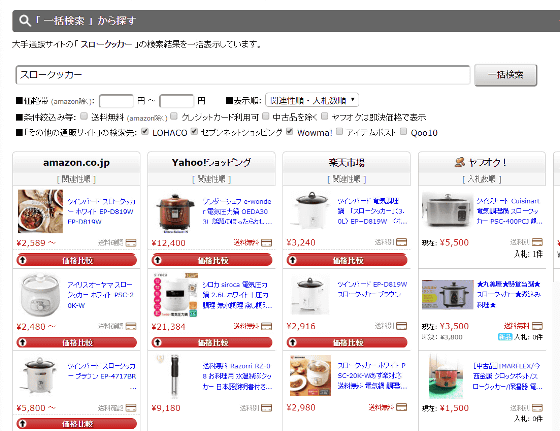Image resolution: width=560 pixels, height=431 pixels.
Task: Click the magnifier icon in header bar
Action: (24, 20)
